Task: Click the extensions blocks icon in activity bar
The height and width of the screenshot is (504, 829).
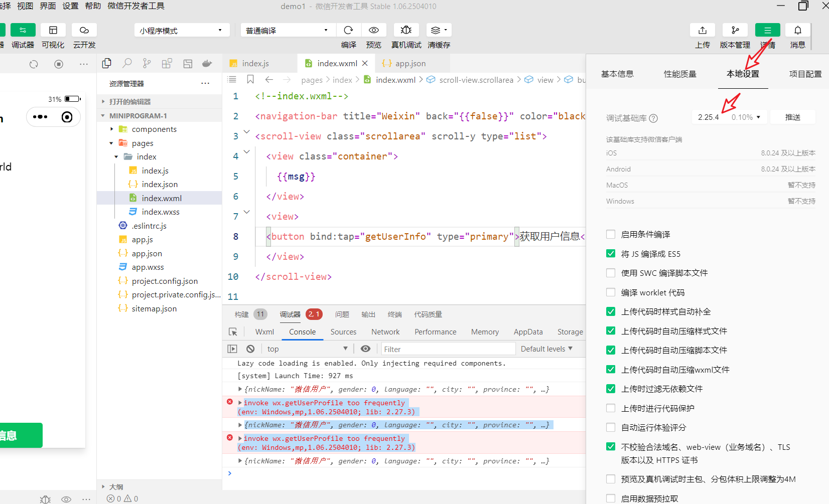Action: [x=167, y=63]
